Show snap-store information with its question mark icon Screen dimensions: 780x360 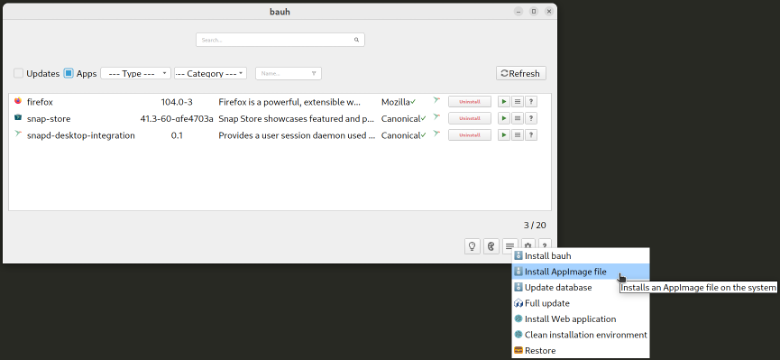click(531, 118)
